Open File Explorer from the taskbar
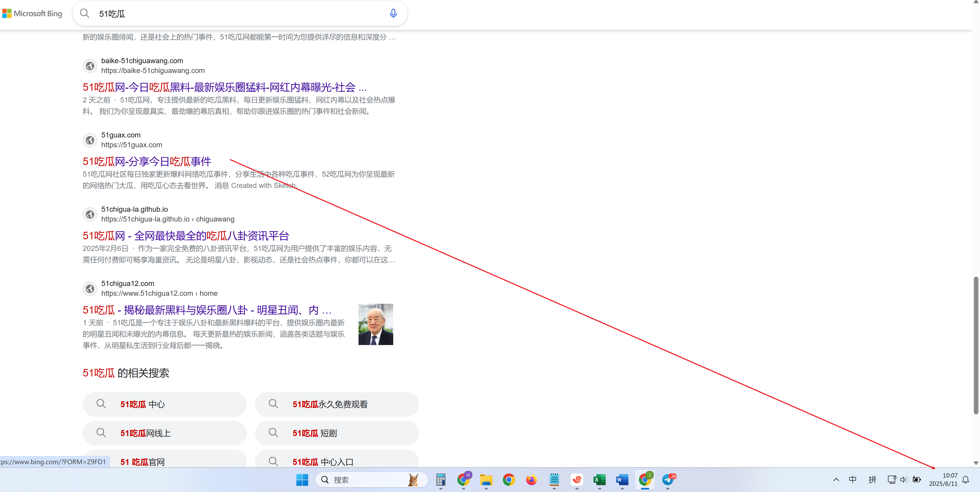 [486, 480]
